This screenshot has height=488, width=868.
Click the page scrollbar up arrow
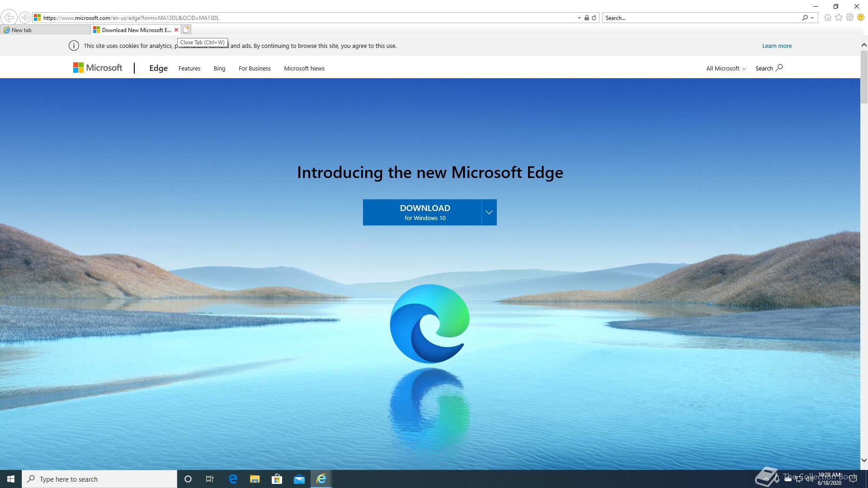pyautogui.click(x=864, y=45)
